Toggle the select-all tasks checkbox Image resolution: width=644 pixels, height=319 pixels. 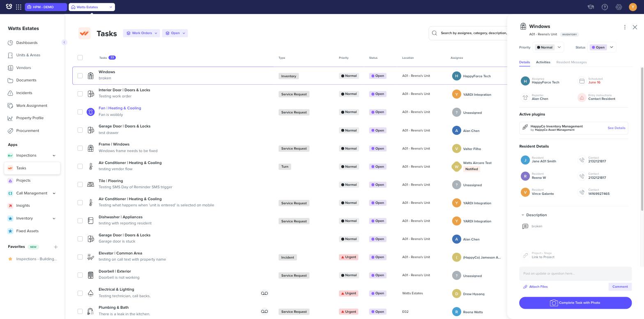point(80,58)
